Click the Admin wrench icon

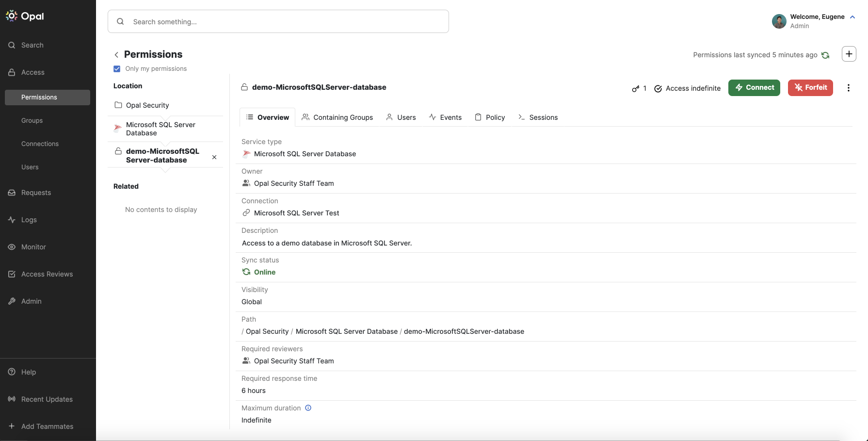pyautogui.click(x=12, y=301)
